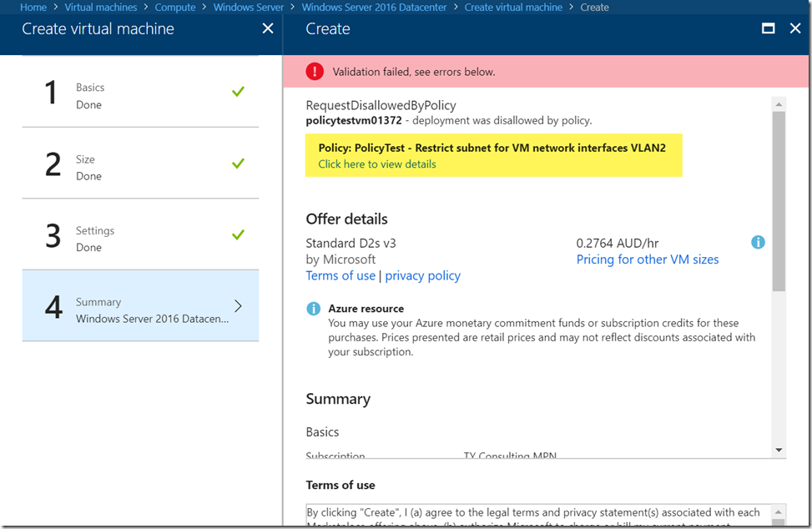The width and height of the screenshot is (812, 529).
Task: Open Pricing for other VM sizes
Action: click(648, 259)
